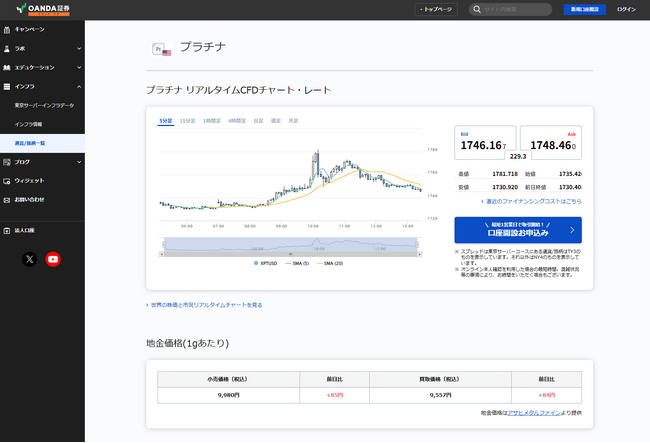Select the 日足 chart tab
Screen dimensions: 650x443
[x=258, y=121]
